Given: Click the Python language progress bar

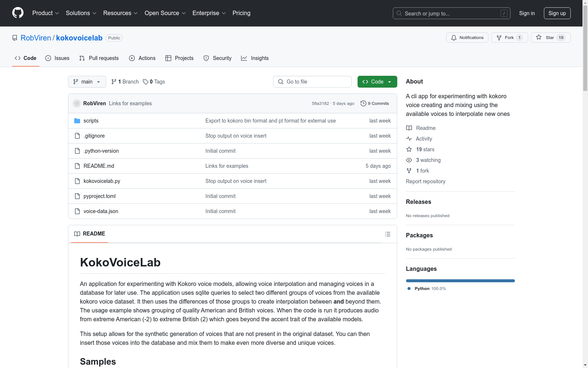Looking at the screenshot, I should [x=460, y=281].
